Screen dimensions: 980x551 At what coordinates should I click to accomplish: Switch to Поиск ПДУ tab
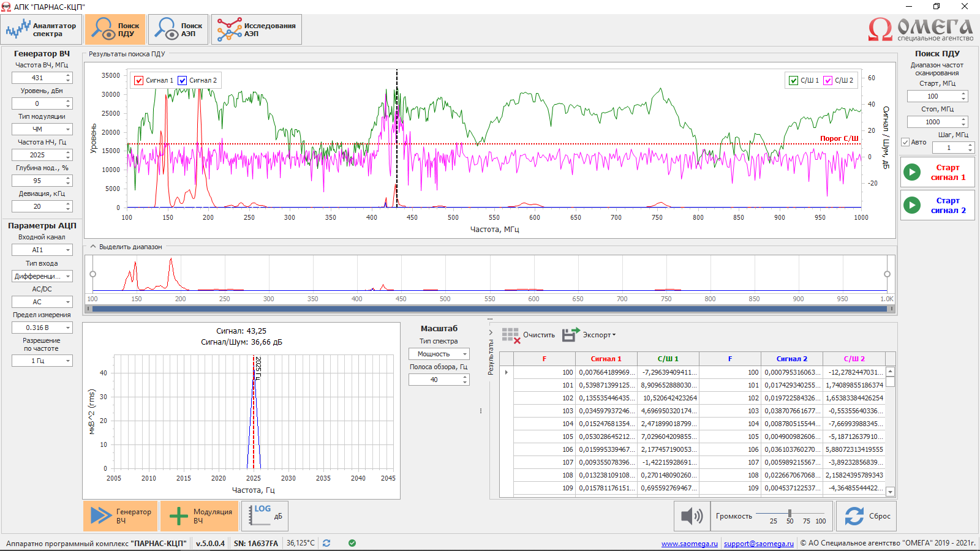click(116, 29)
